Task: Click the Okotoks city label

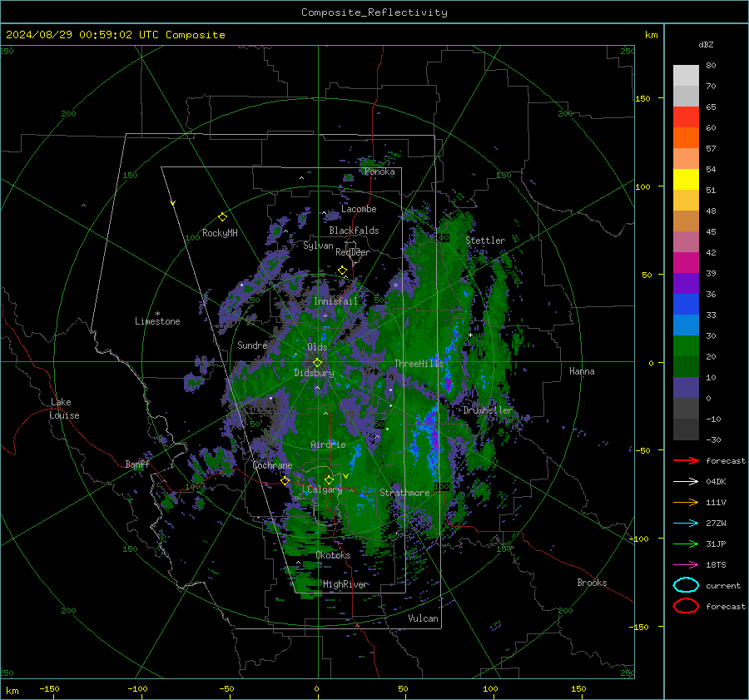Action: (333, 555)
